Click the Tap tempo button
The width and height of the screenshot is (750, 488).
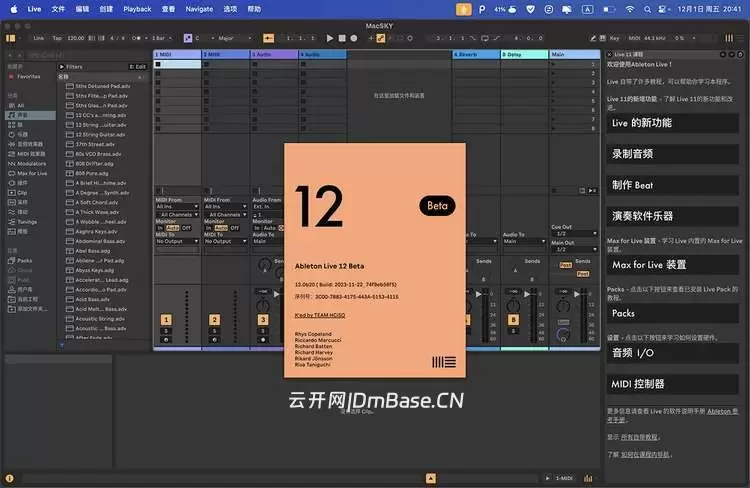click(x=57, y=38)
